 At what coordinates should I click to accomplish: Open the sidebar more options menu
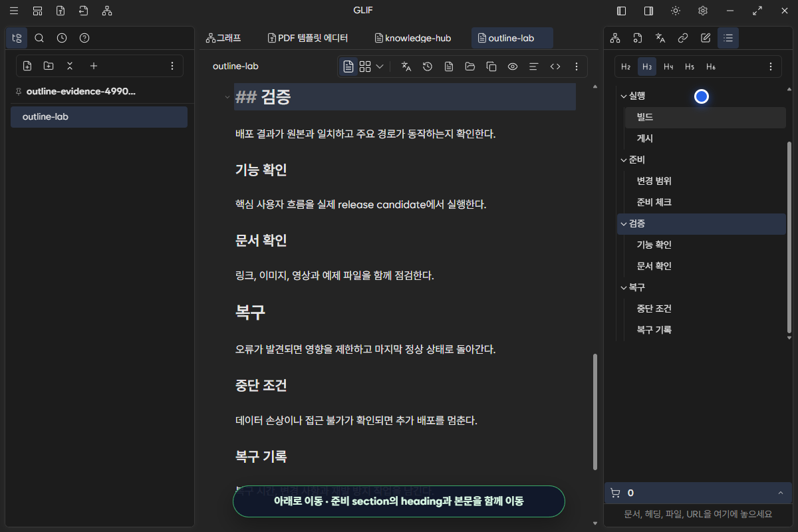tap(172, 66)
